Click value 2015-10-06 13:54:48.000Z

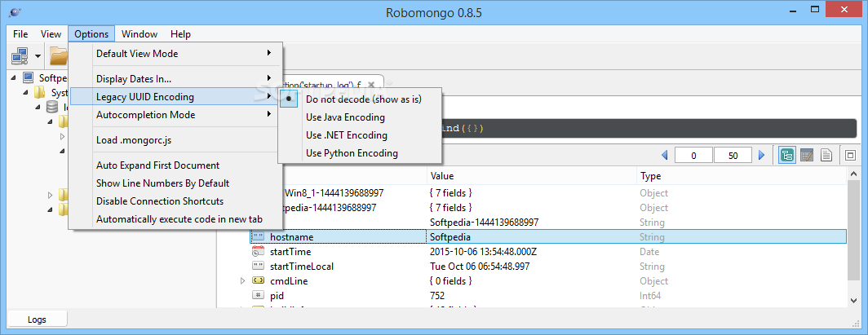coord(484,252)
